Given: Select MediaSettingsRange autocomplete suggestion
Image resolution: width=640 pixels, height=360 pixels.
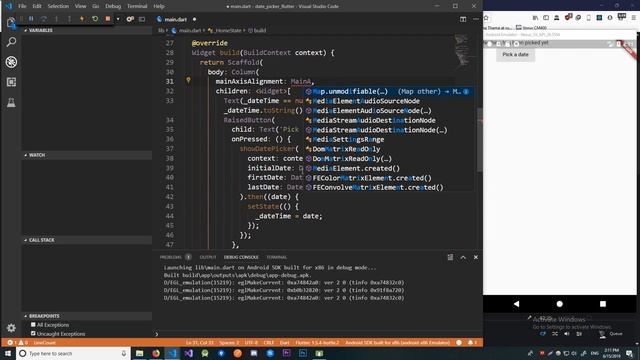Looking at the screenshot, I should pyautogui.click(x=389, y=139).
